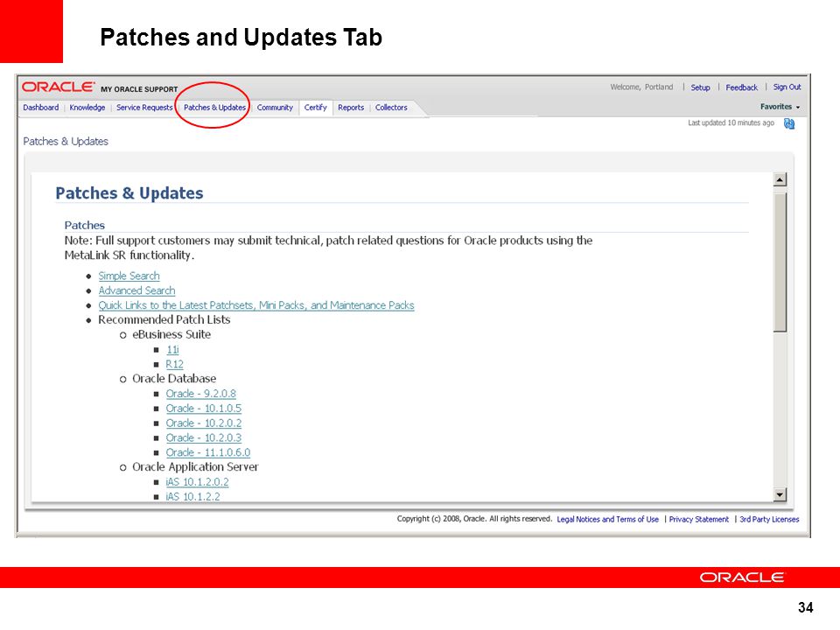
Task: Click the Patches & Updates breadcrumb text
Action: [66, 142]
